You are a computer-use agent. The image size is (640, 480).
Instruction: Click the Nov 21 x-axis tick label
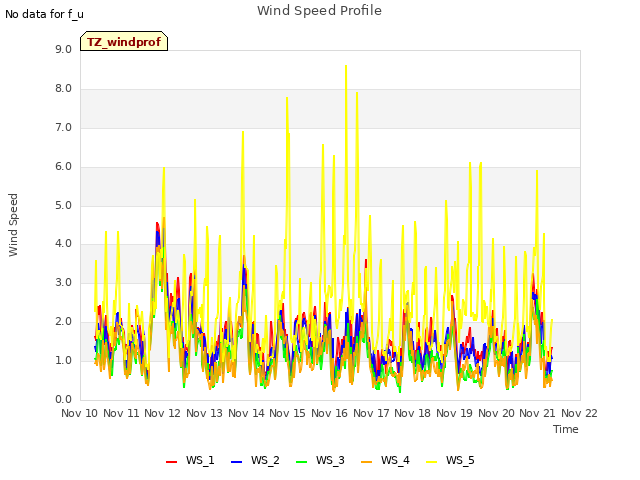click(x=537, y=413)
